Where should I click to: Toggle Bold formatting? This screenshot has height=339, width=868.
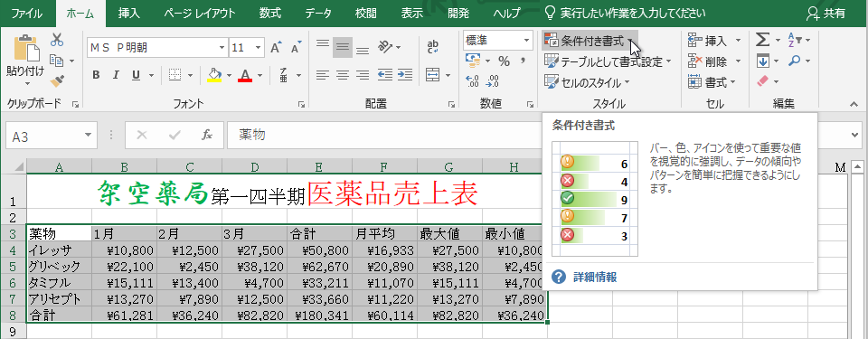pyautogui.click(x=97, y=75)
